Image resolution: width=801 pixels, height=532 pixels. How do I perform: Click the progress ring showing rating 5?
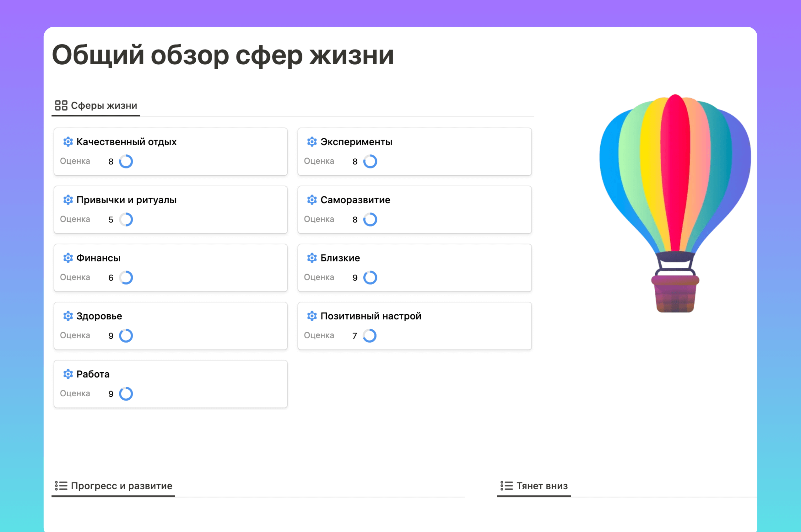[x=126, y=220]
